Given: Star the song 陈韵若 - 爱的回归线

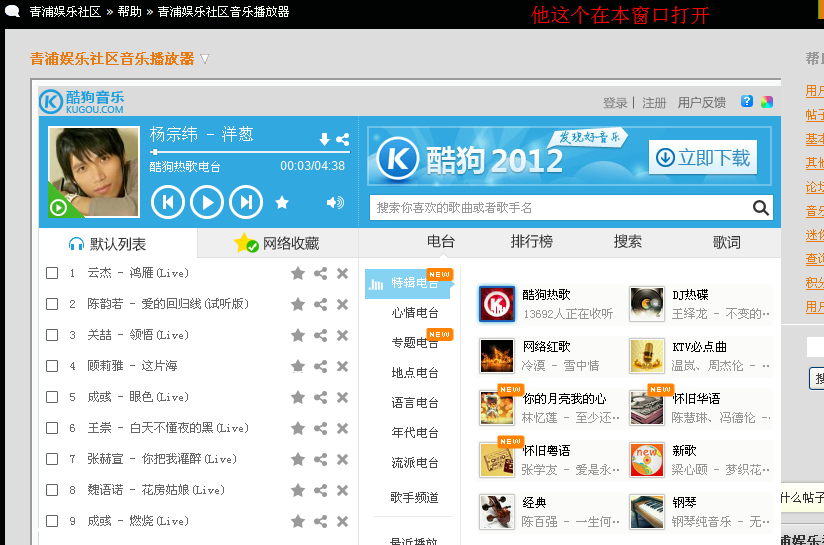Looking at the screenshot, I should click(x=298, y=304).
